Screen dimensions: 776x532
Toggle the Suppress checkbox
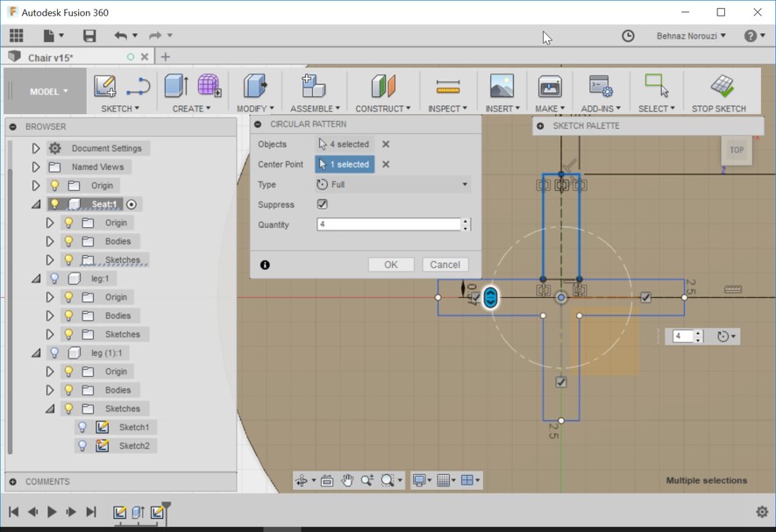tap(322, 204)
